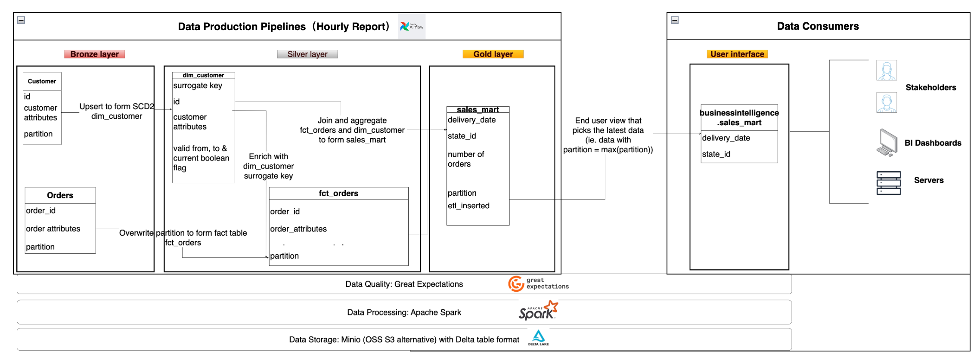This screenshot has width=980, height=364.
Task: Select the Servers rack icon
Action: [x=888, y=183]
